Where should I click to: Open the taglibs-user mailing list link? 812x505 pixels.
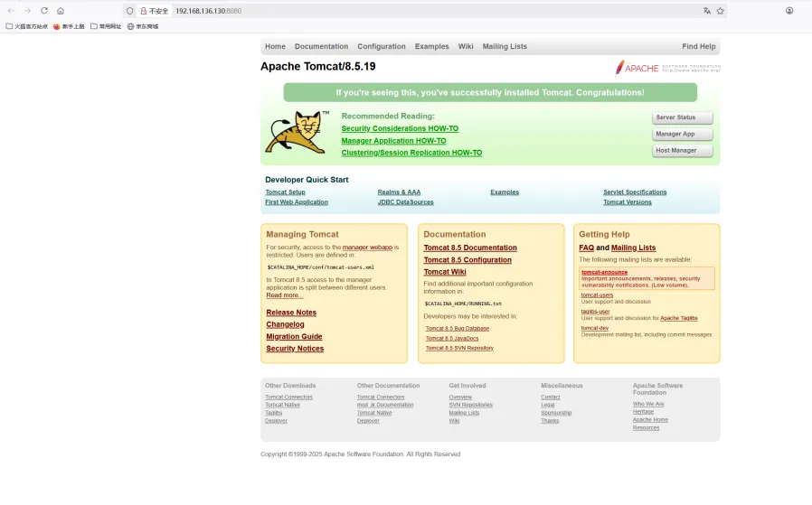[595, 312]
